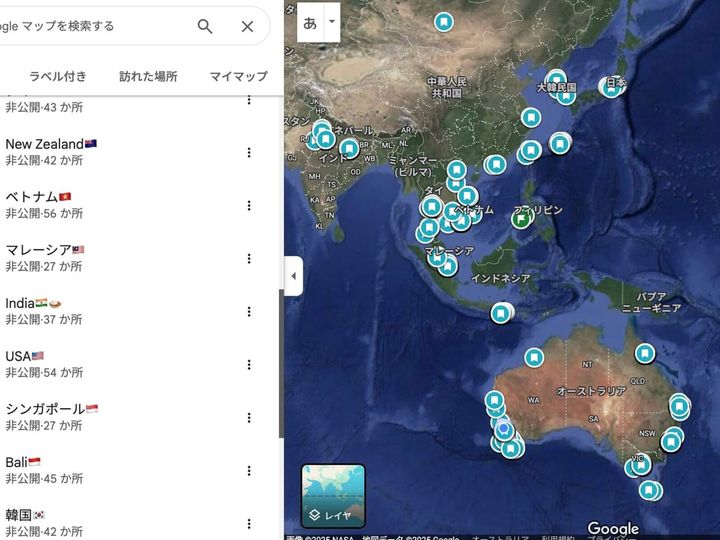
Task: Open more options for マレーシア list
Action: (x=249, y=258)
